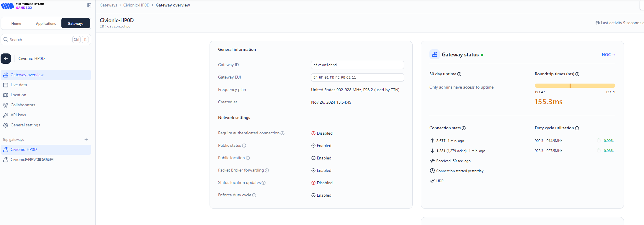Click the Disabled status for authenticated connection

[322, 133]
